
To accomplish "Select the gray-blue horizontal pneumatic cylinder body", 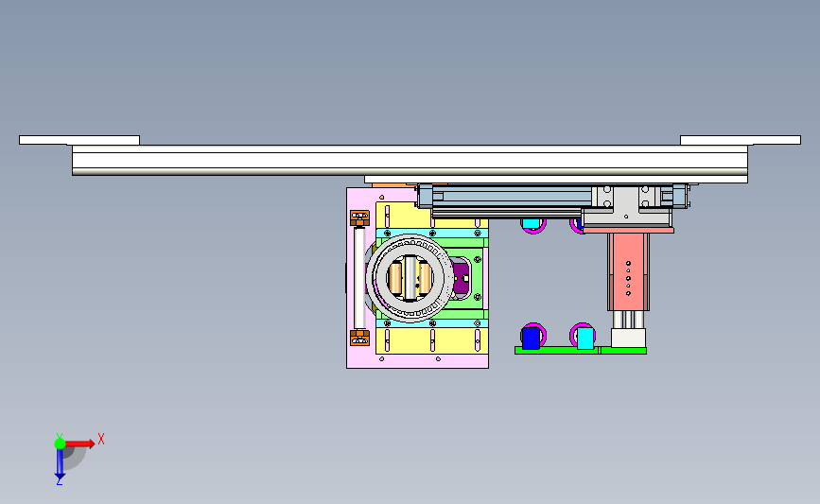I will coord(513,197).
